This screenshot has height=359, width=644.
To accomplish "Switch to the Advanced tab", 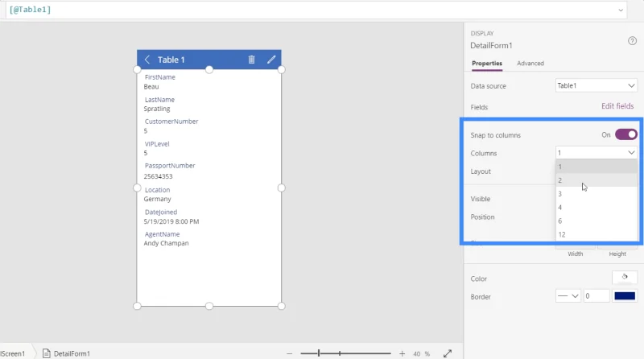I will tap(530, 64).
